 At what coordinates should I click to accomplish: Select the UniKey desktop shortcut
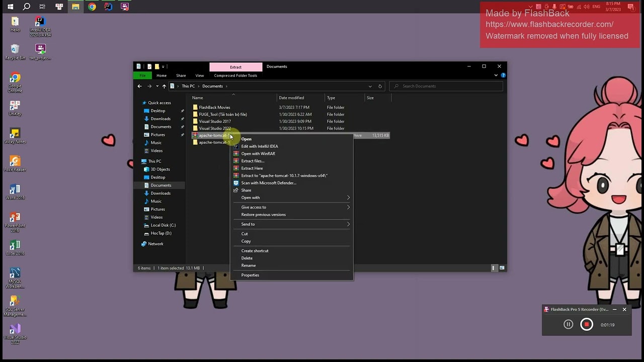tap(15, 108)
